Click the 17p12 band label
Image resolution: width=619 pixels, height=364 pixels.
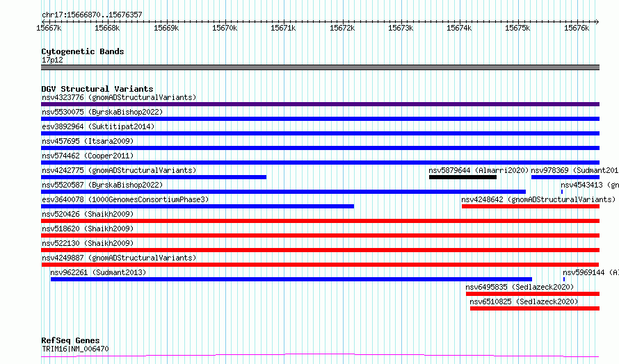tap(52, 60)
